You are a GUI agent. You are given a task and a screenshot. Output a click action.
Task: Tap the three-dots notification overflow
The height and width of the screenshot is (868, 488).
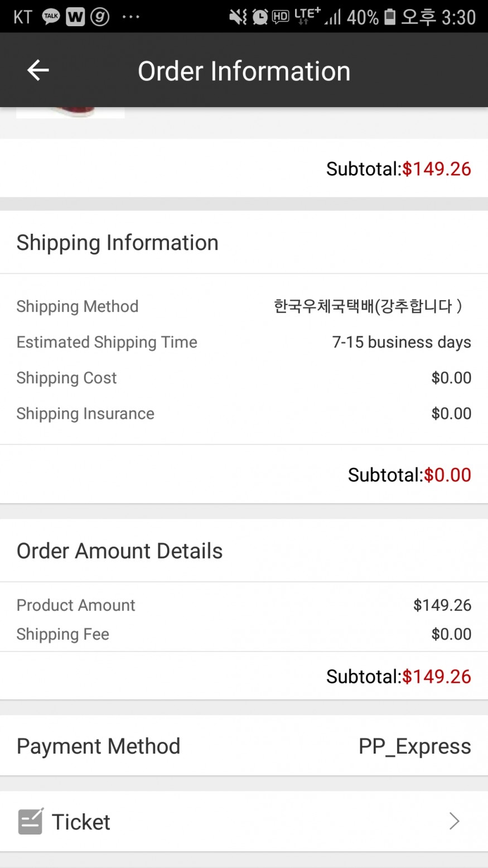(x=131, y=17)
